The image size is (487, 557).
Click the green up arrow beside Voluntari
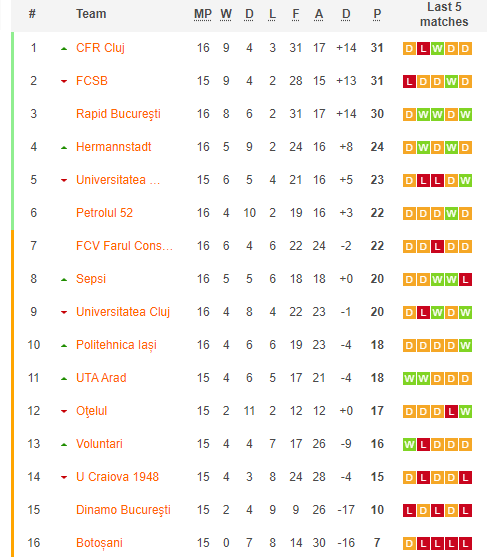coord(64,445)
